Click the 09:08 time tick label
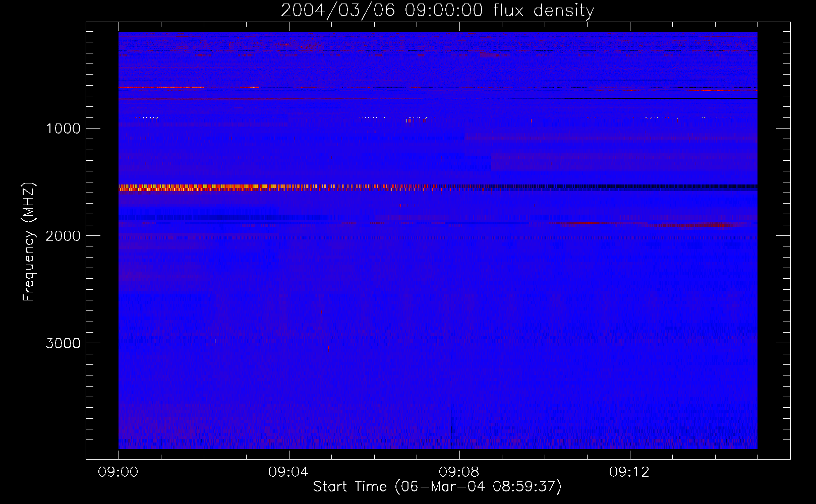Image resolution: width=816 pixels, height=504 pixels. [x=459, y=472]
